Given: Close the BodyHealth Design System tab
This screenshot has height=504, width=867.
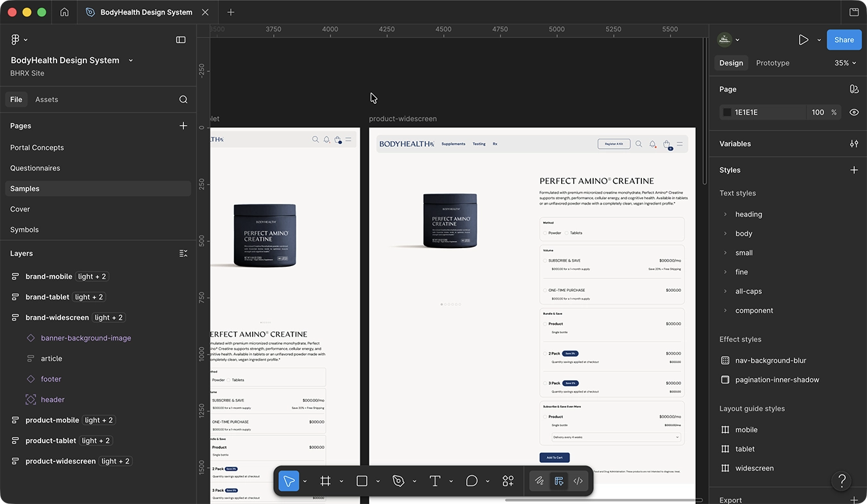Looking at the screenshot, I should click(205, 12).
